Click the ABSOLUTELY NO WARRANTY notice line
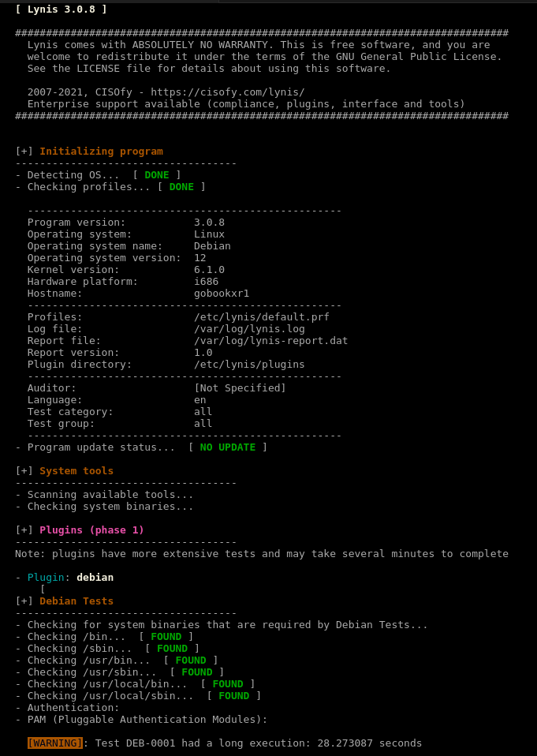This screenshot has width=537, height=756. [x=259, y=45]
